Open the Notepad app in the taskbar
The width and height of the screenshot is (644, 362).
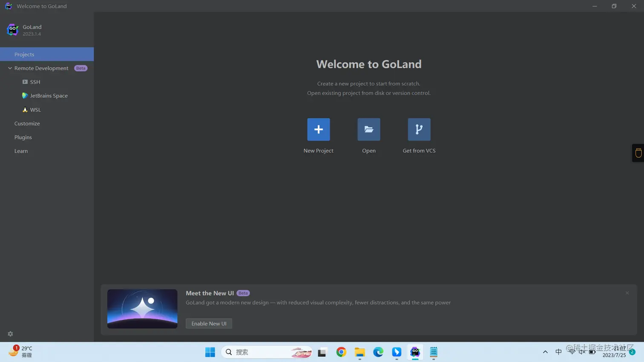434,352
